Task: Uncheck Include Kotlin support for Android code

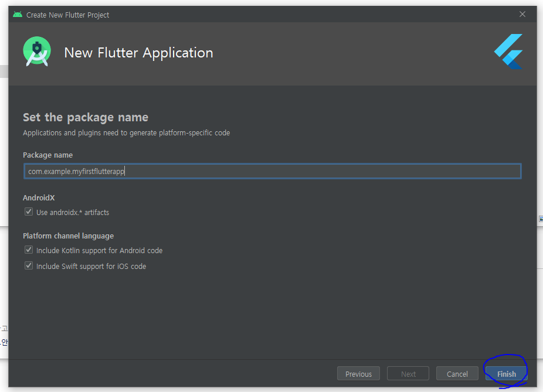Action: pos(29,250)
